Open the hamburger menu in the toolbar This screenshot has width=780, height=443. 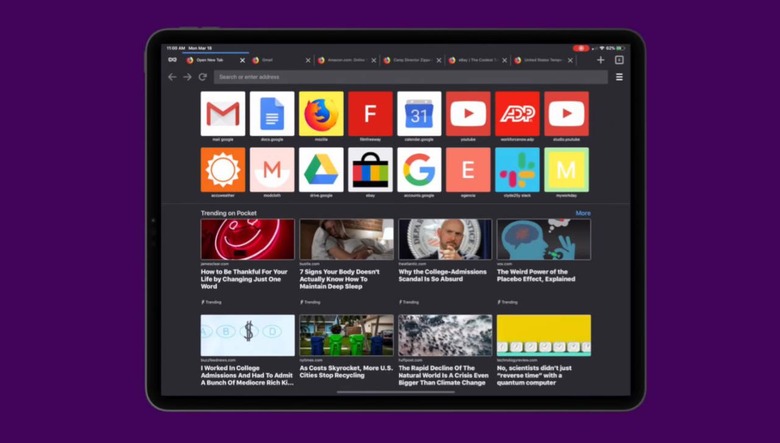619,77
